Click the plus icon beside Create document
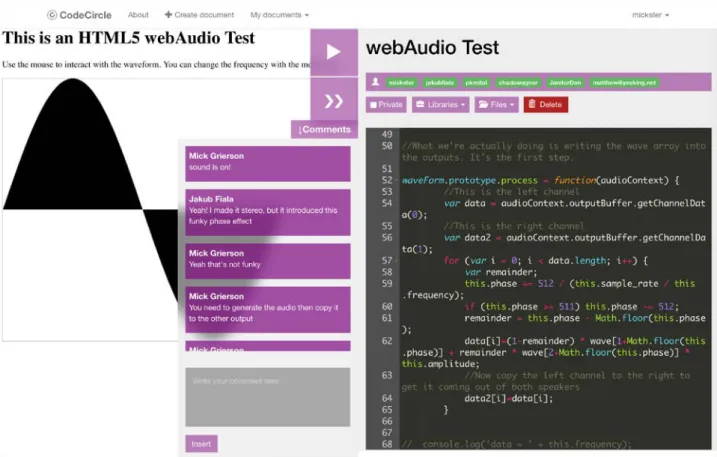This screenshot has height=457, width=717. (168, 15)
